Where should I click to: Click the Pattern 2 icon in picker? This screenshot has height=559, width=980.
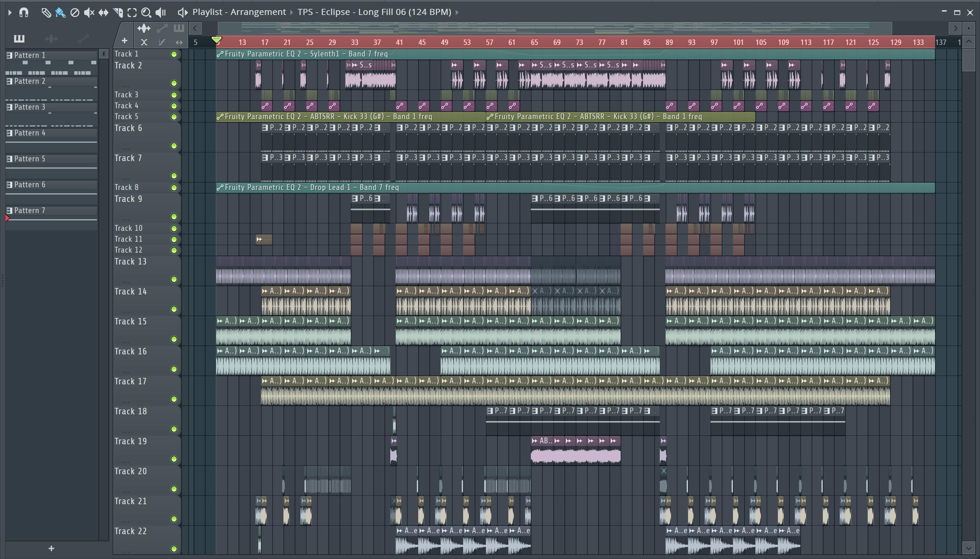click(x=9, y=81)
